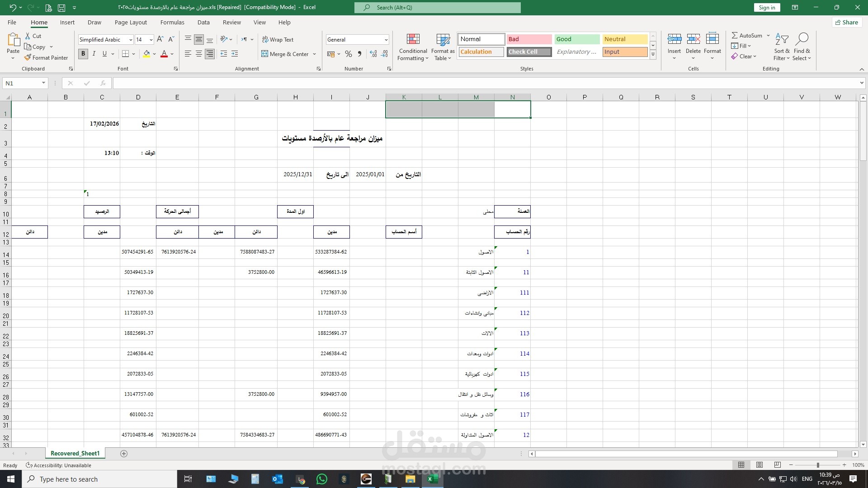The height and width of the screenshot is (488, 868).
Task: Apply Percent Style number format
Action: (x=348, y=54)
